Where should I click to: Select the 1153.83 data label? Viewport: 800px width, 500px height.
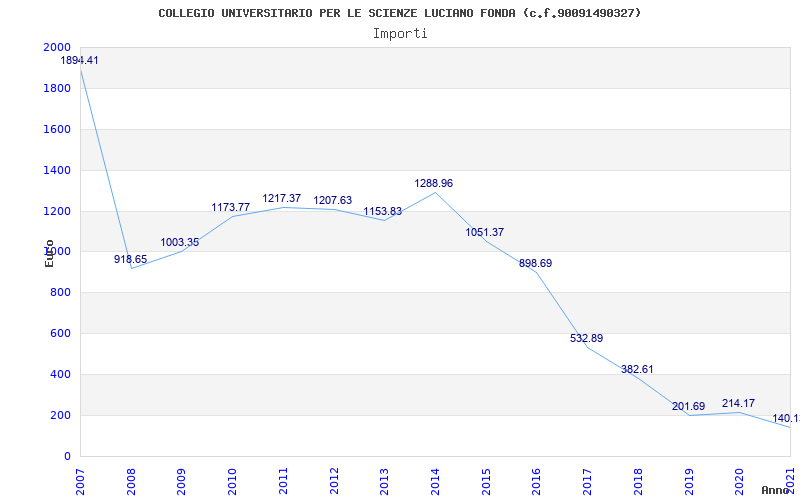[383, 211]
